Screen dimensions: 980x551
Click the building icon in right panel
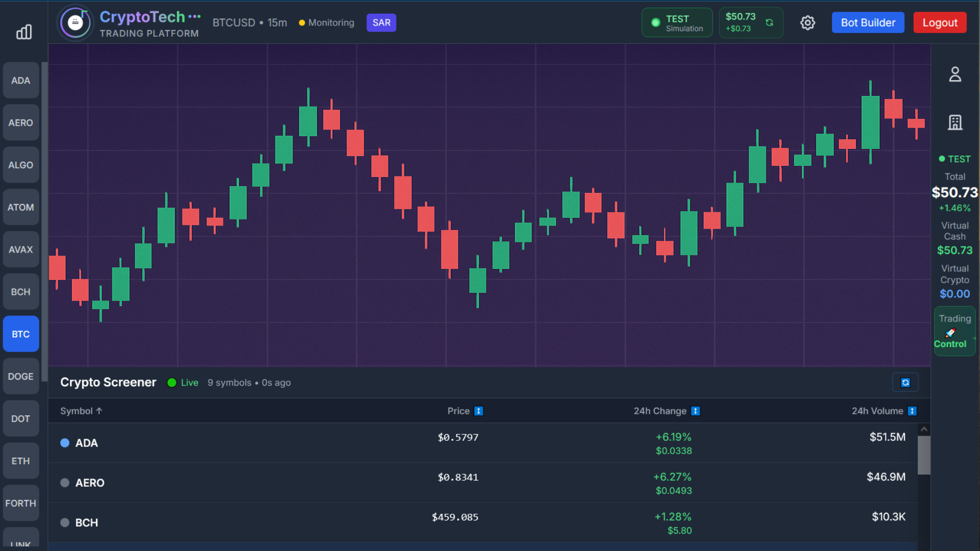[x=955, y=122]
